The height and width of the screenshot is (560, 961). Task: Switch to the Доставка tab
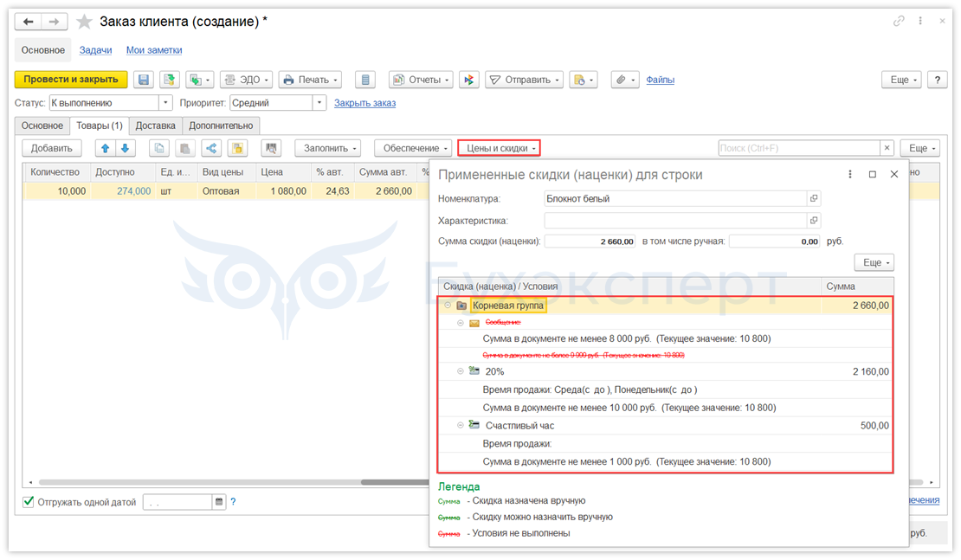156,126
